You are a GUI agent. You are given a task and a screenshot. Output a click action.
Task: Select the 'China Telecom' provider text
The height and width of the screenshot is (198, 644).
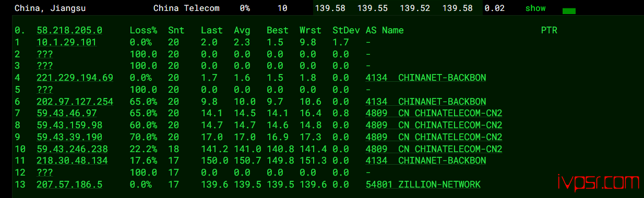click(186, 8)
